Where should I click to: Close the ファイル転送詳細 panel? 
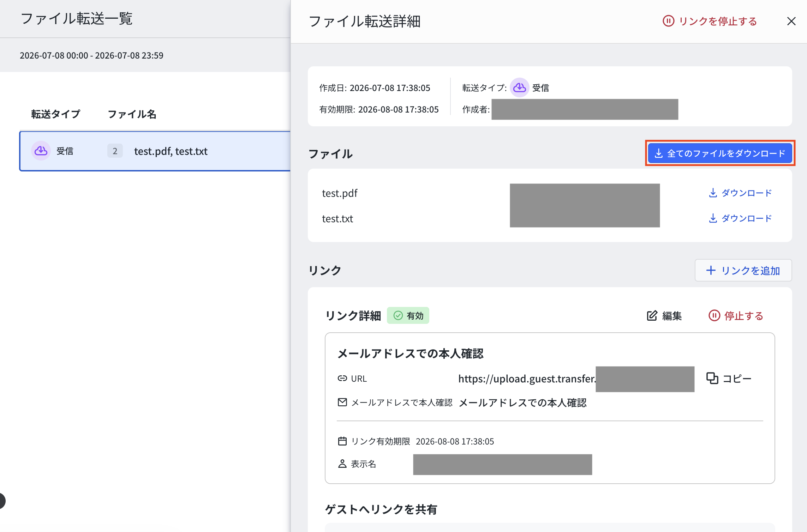pyautogui.click(x=791, y=21)
